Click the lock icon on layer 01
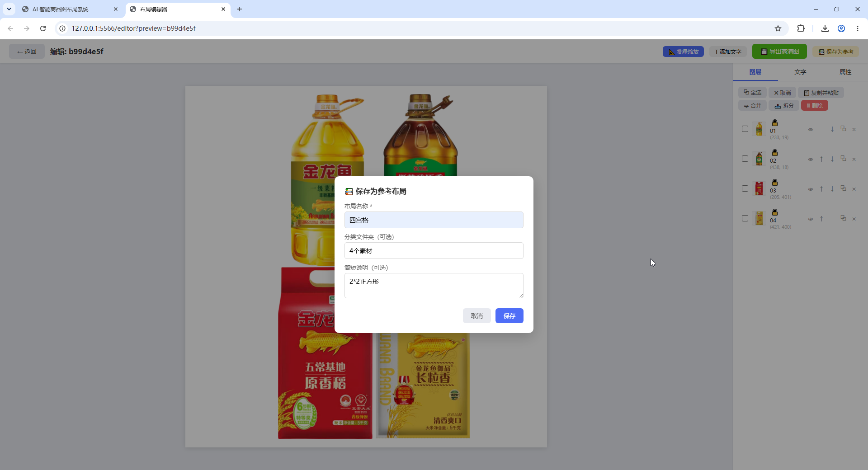868x470 pixels. pos(775,123)
